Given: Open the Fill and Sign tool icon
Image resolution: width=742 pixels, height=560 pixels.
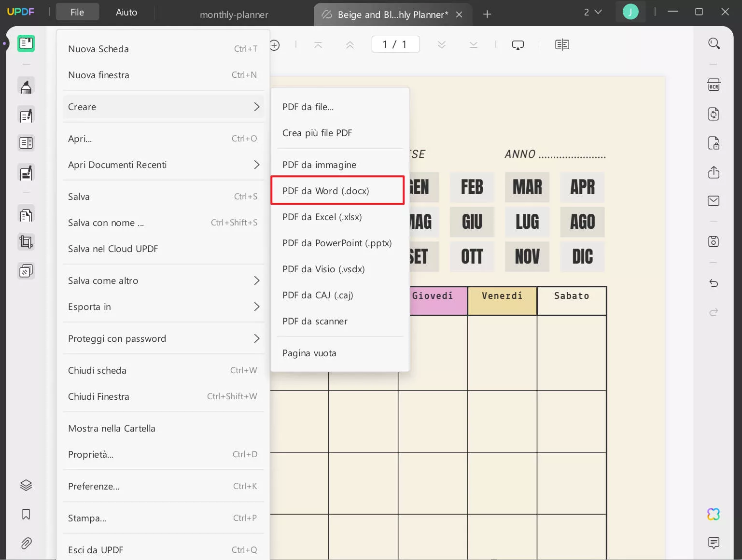Looking at the screenshot, I should tap(26, 172).
